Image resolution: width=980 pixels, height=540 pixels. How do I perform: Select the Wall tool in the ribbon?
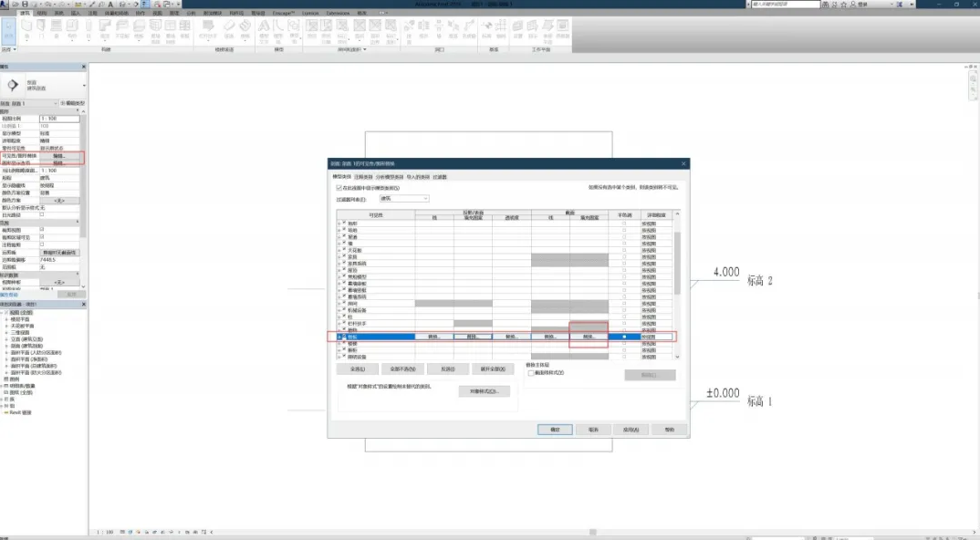coord(26,29)
